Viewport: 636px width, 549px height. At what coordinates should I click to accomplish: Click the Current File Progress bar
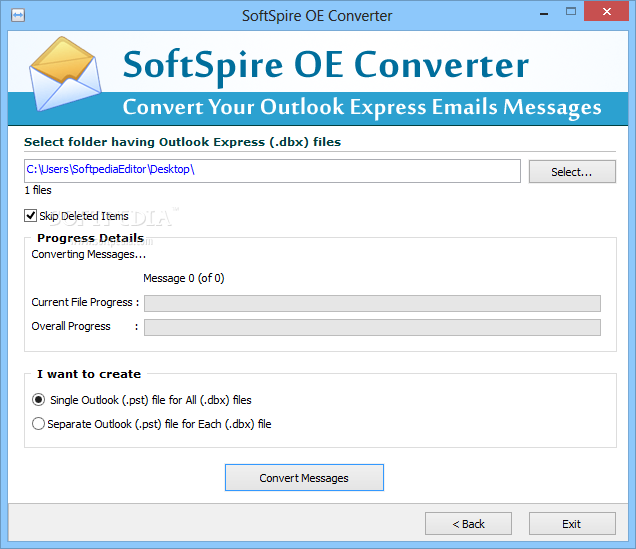372,303
